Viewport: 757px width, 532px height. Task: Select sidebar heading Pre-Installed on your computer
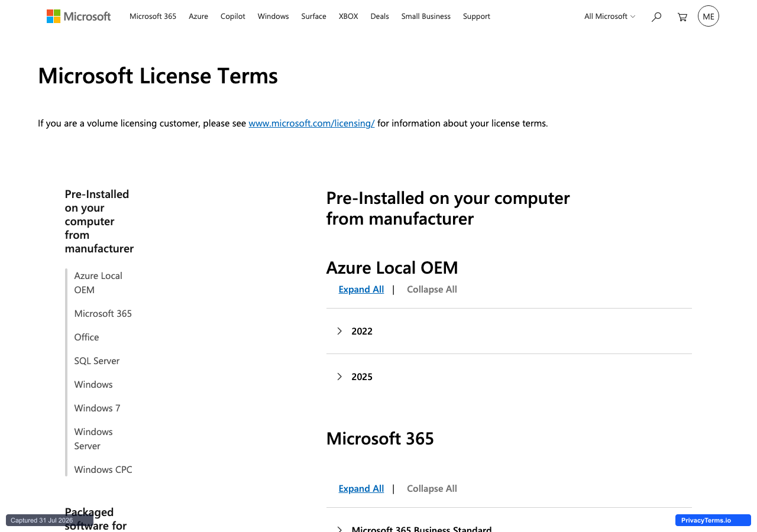tap(99, 222)
